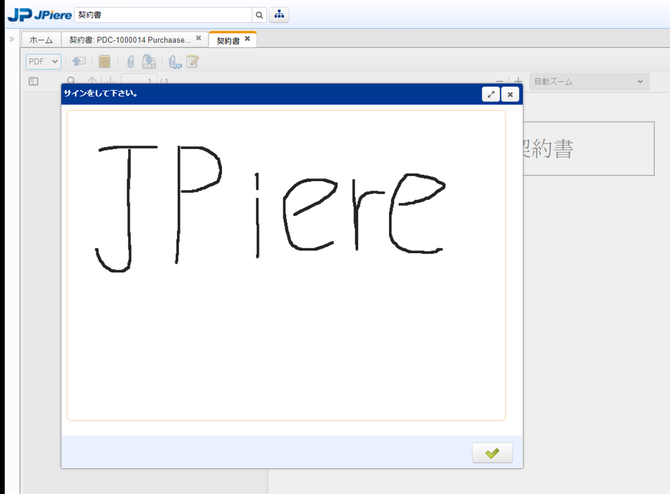Click the 契約書 document title in PDF
670x494 pixels.
pos(548,149)
